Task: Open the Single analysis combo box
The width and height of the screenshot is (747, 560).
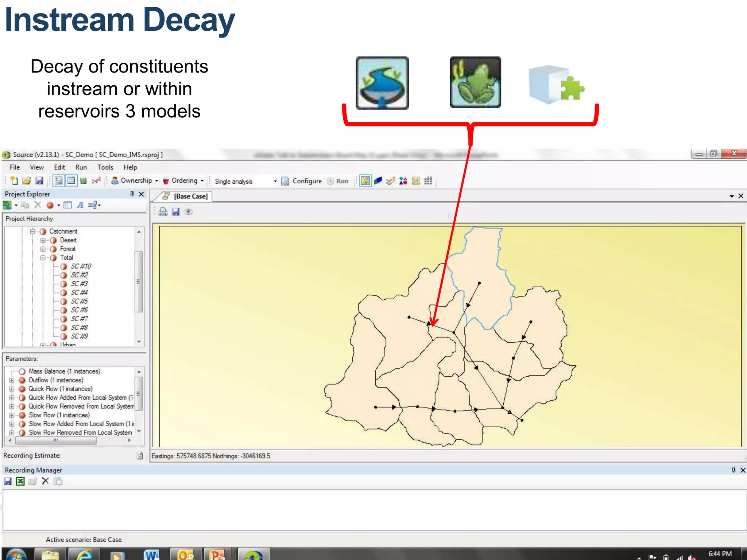Action: click(x=245, y=181)
